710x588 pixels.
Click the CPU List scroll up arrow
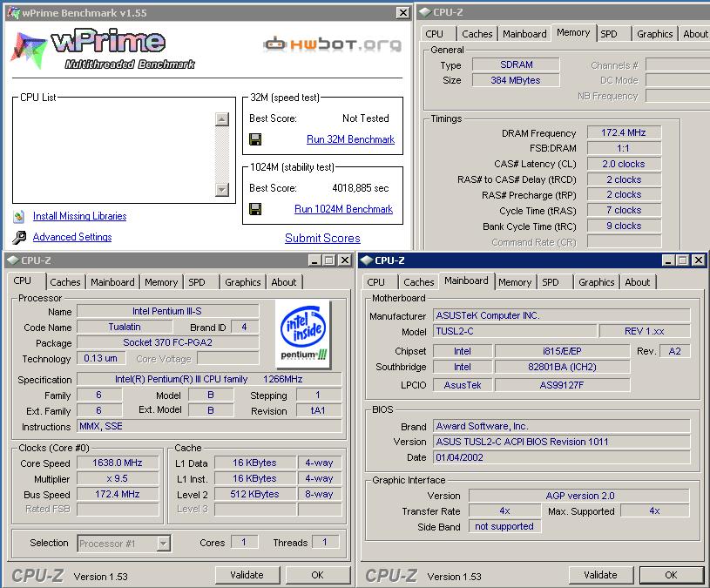coord(222,119)
